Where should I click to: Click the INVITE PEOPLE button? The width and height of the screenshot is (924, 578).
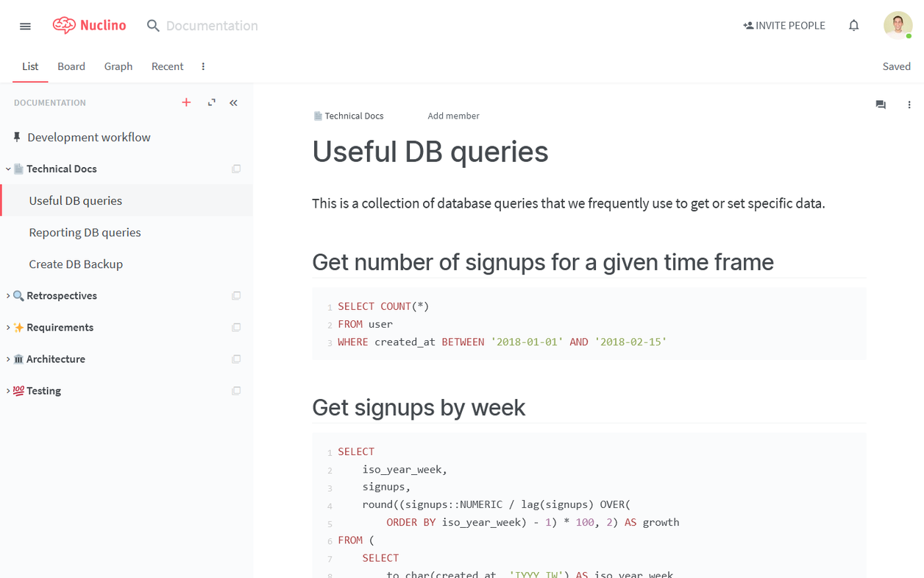click(x=784, y=25)
